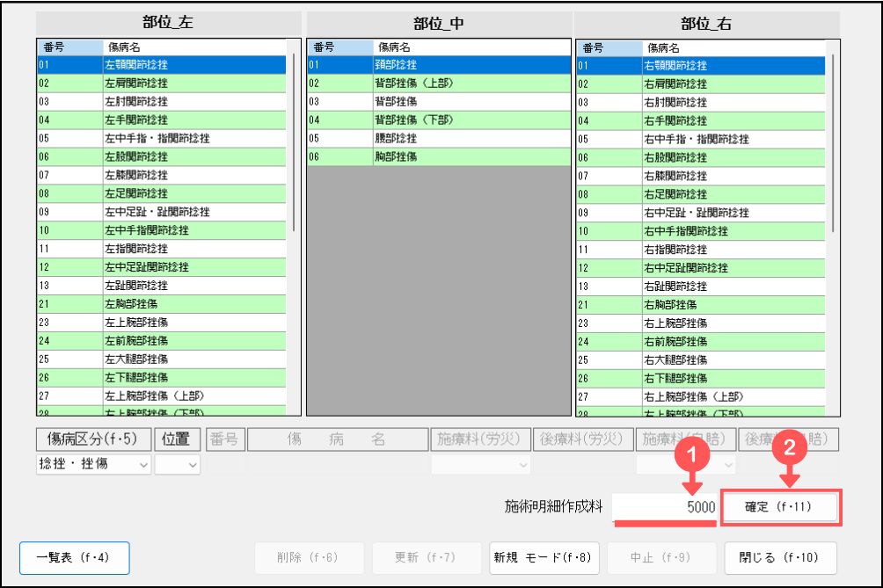
Task: Click the 部位_右 list vertical scrollbar
Action: pyautogui.click(x=833, y=141)
